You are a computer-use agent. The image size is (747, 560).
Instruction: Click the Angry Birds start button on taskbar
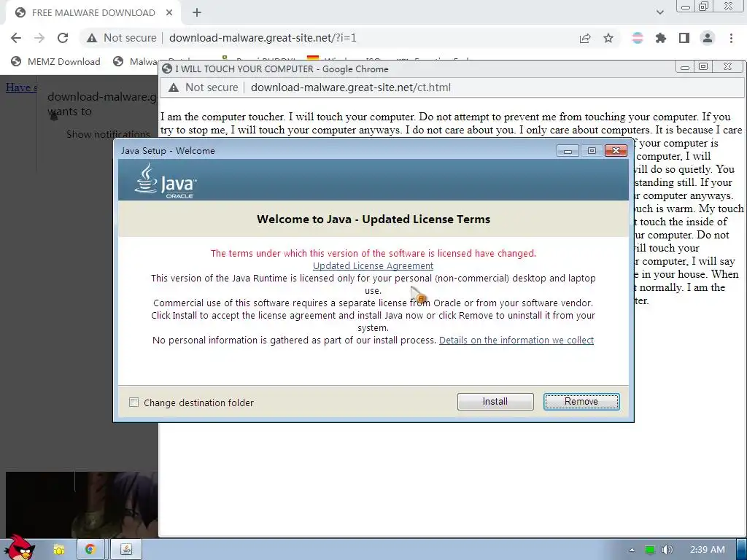tap(19, 548)
